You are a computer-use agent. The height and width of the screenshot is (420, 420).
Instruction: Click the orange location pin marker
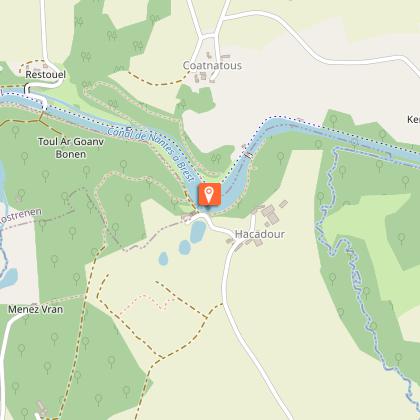click(x=209, y=194)
